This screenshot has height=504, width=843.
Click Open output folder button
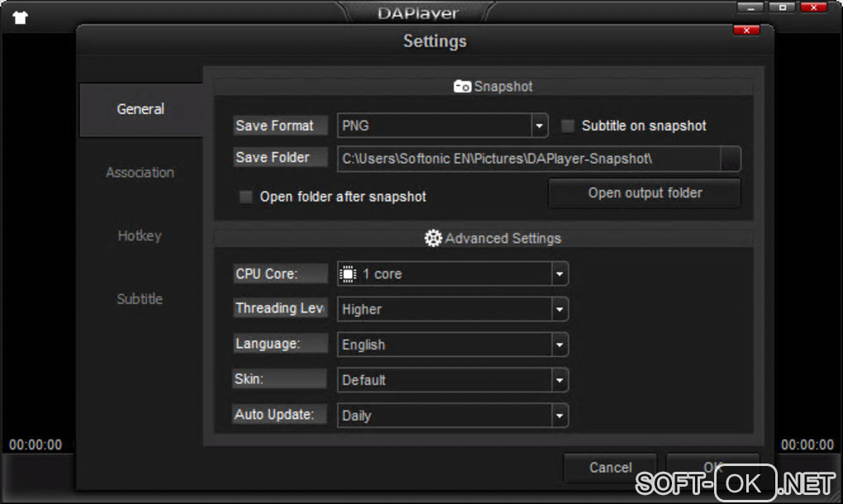(645, 193)
